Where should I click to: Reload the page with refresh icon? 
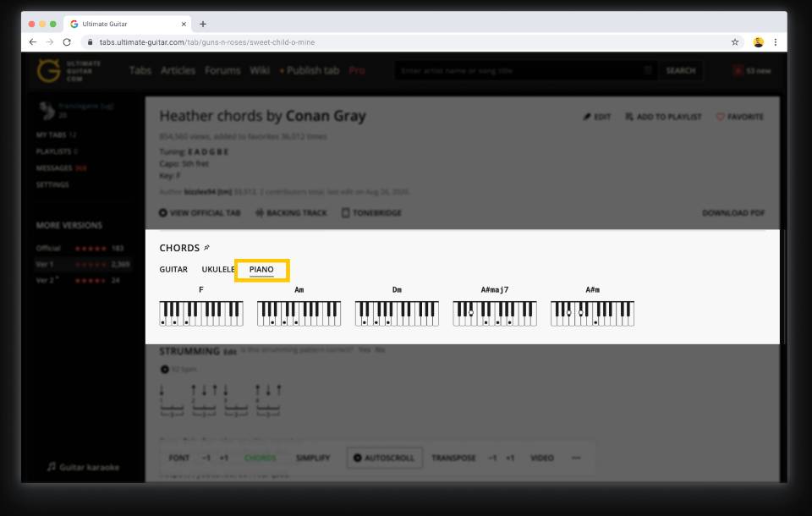[x=67, y=42]
